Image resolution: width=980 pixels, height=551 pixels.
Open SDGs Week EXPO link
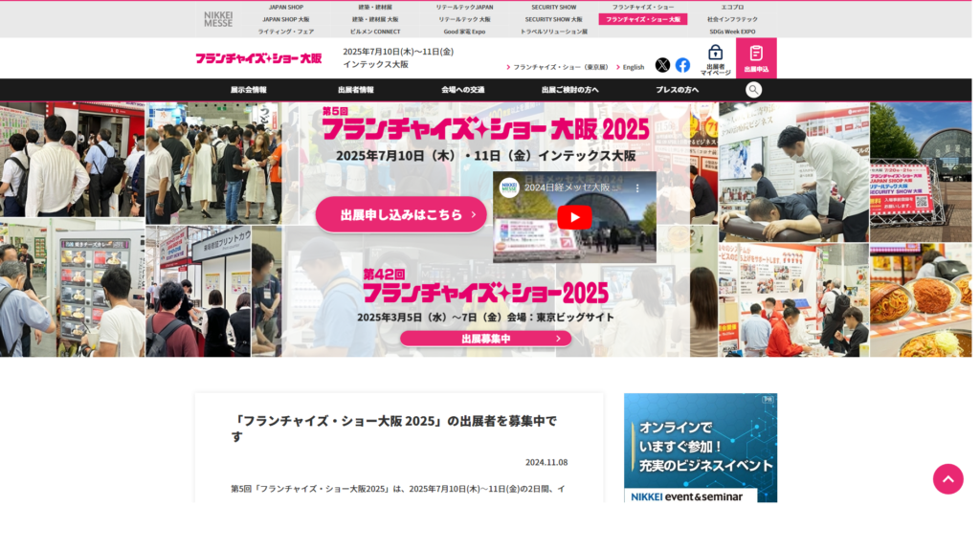pyautogui.click(x=732, y=32)
